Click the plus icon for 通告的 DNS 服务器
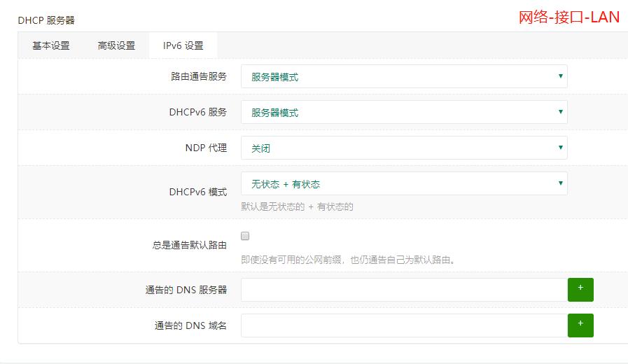Image resolution: width=628 pixels, height=364 pixels. 580,290
